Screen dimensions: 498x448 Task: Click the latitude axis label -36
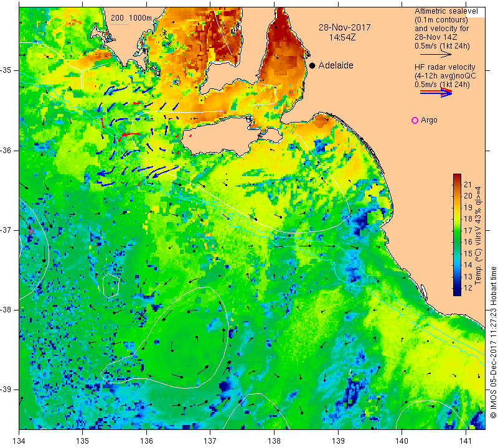point(6,150)
